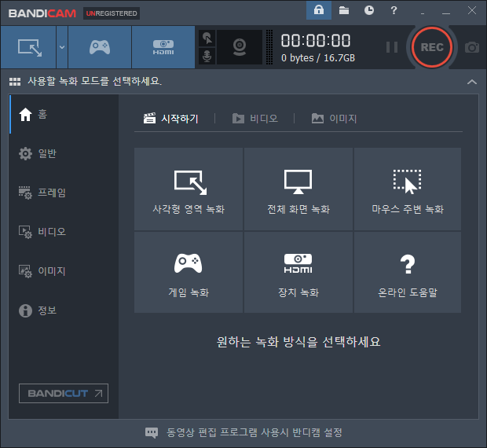The image size is (487, 448).
Task: Click the audio volume level meter
Action: [269, 47]
